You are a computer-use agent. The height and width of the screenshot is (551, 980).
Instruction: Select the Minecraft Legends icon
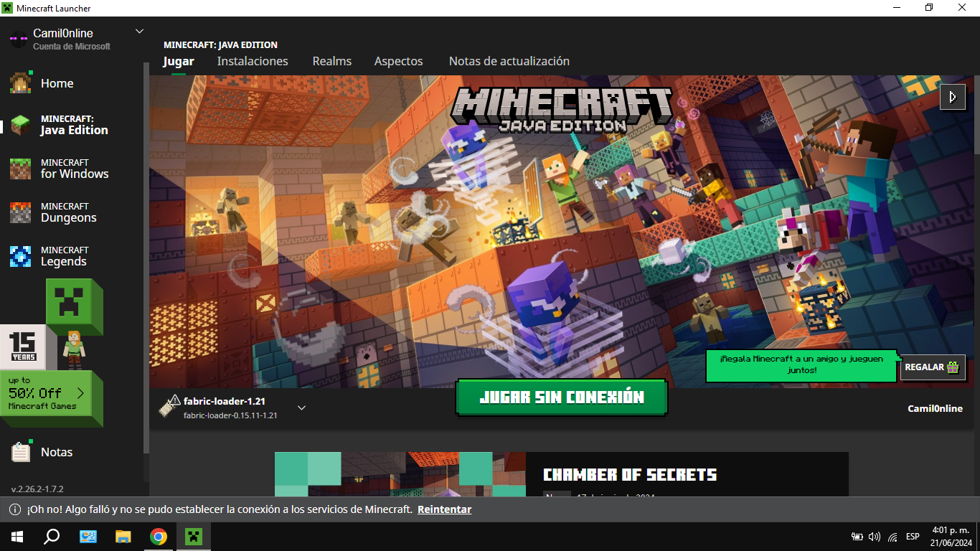click(21, 256)
